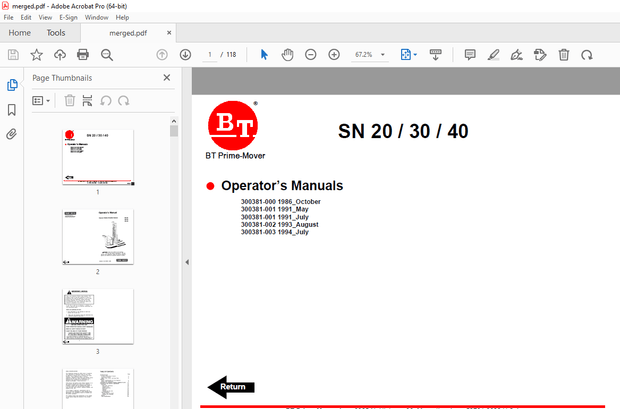Image resolution: width=620 pixels, height=409 pixels.
Task: Expand the page fit options arrow
Action: point(415,55)
